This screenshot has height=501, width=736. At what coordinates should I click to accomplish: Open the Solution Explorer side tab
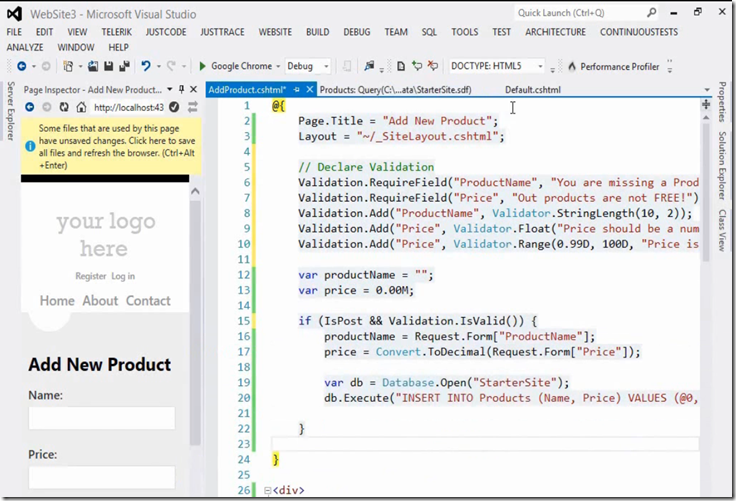pos(722,165)
